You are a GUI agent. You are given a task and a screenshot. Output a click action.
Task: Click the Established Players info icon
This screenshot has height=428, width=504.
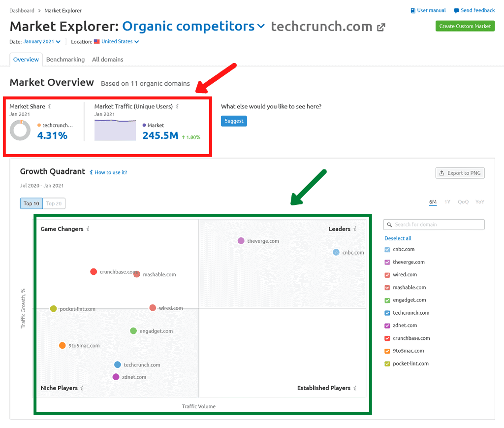point(355,388)
